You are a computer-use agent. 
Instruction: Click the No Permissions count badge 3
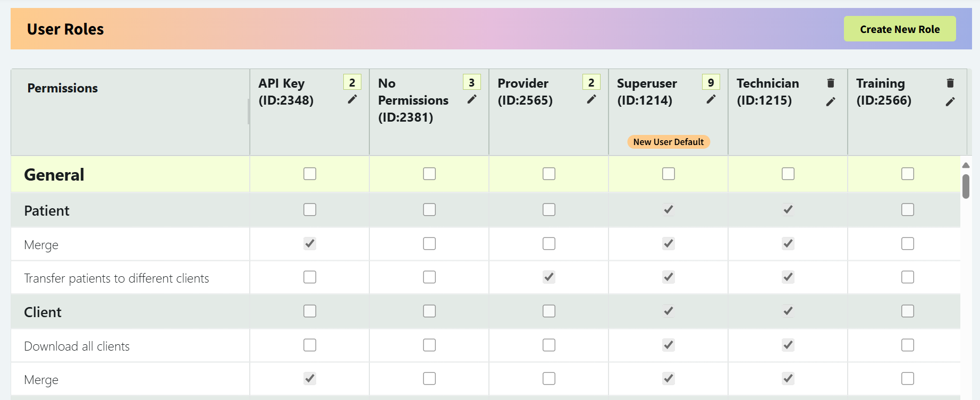(471, 82)
